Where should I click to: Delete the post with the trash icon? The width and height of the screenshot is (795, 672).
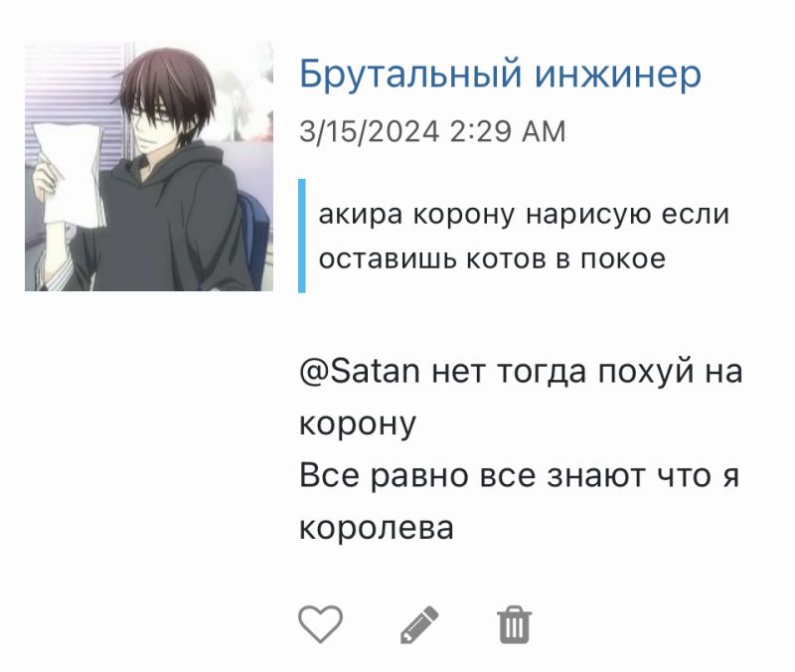click(515, 625)
